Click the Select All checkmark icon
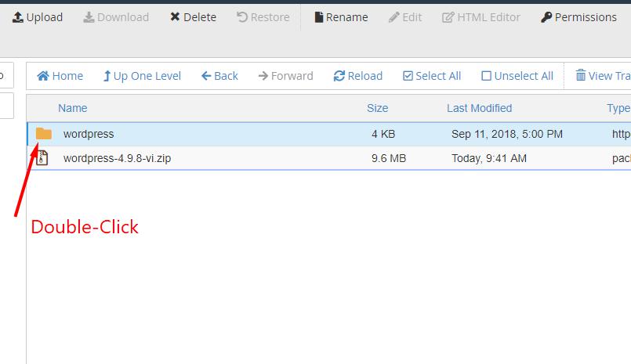 coord(408,76)
